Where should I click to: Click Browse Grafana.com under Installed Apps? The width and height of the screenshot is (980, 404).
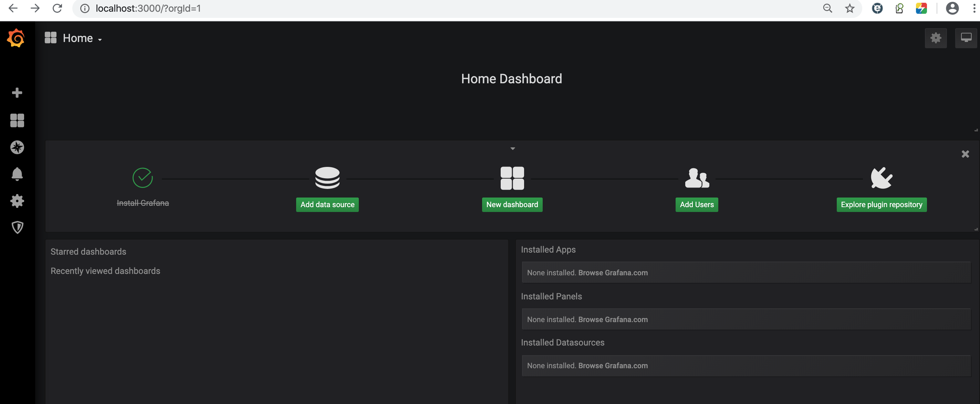click(x=613, y=273)
